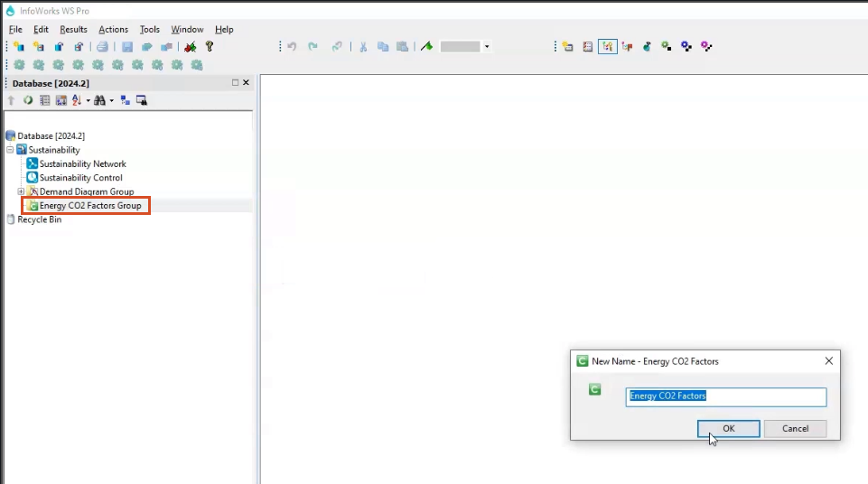Click the highlighted tree-structure toolbar icon

(x=607, y=47)
